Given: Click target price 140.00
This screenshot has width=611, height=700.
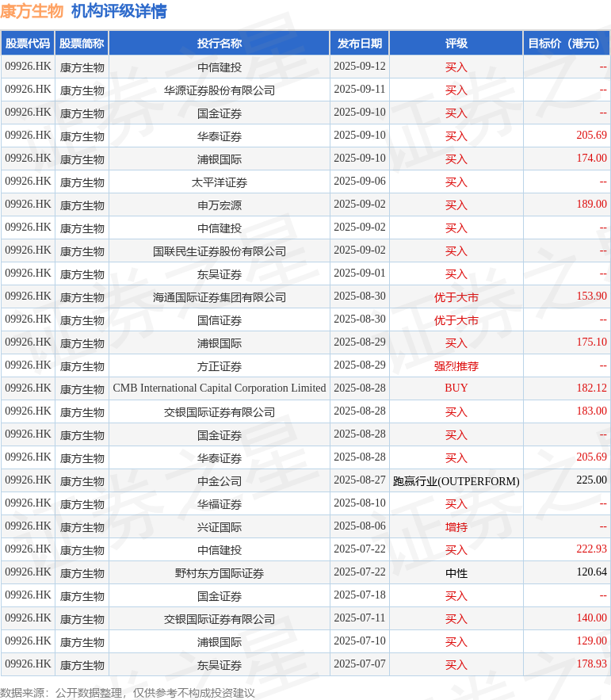Looking at the screenshot, I should 591,618.
